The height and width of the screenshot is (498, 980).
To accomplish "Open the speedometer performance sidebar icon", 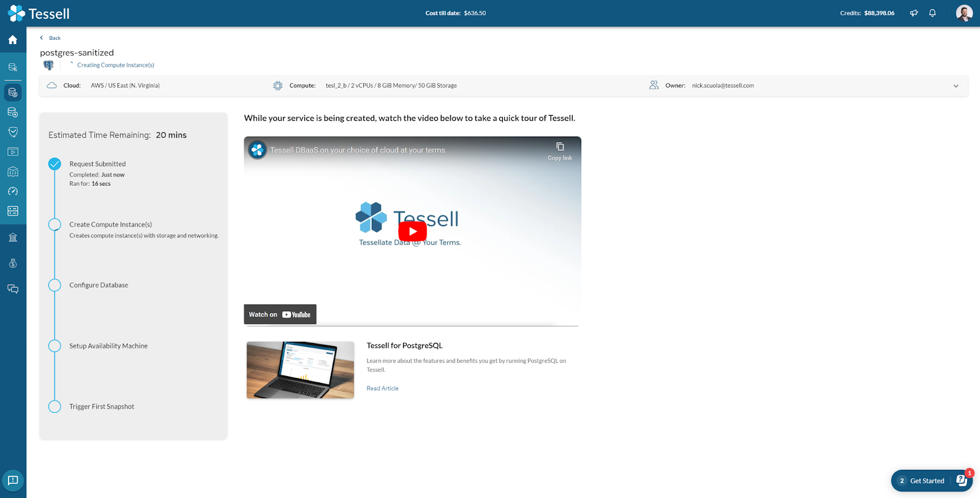I will (13, 191).
